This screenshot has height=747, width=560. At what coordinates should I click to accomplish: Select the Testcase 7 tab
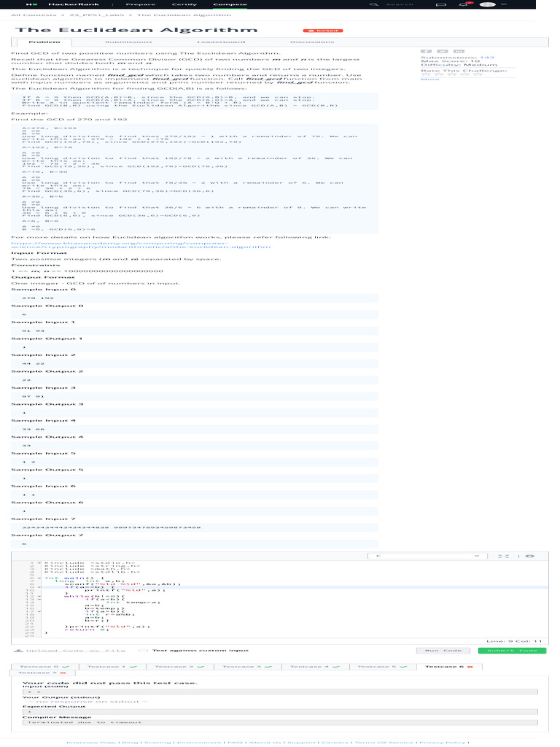[x=42, y=673]
